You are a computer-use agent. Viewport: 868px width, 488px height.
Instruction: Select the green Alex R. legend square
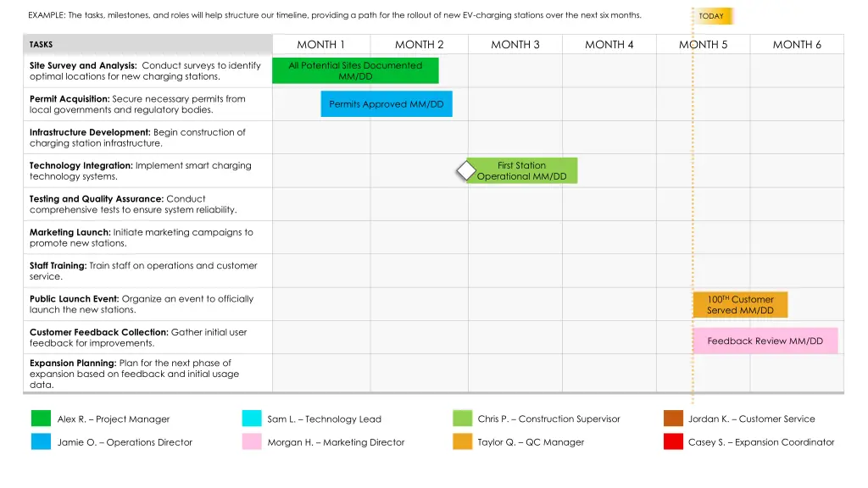(41, 419)
